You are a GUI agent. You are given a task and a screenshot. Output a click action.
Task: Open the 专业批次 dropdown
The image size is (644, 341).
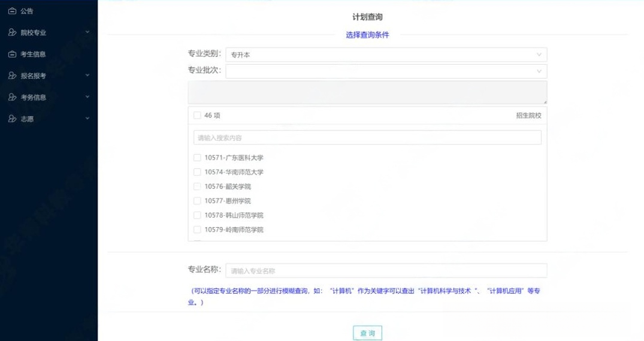pos(385,71)
